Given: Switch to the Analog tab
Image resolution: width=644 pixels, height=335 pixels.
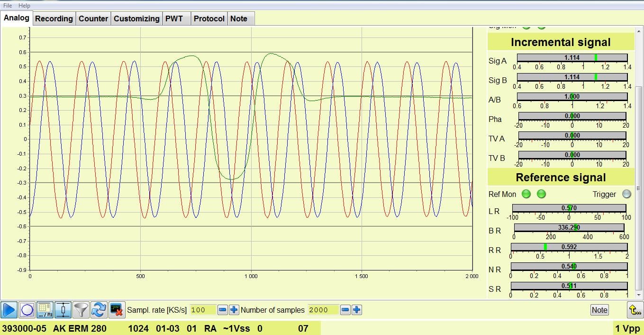Looking at the screenshot, I should (17, 18).
